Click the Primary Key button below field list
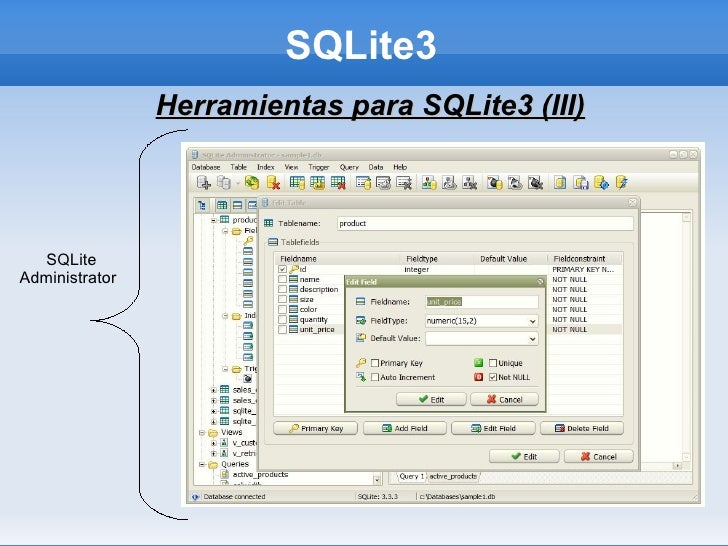728x546 pixels. pos(316,429)
